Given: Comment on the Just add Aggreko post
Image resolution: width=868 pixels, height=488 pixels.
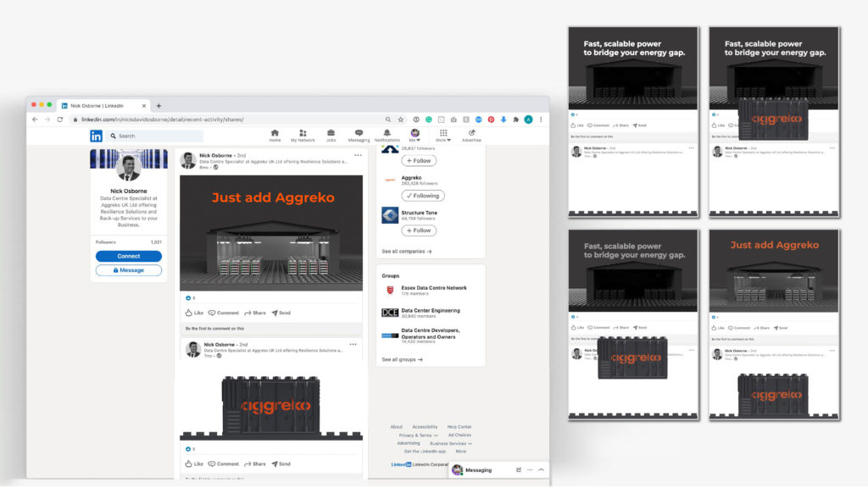Looking at the screenshot, I should [224, 313].
